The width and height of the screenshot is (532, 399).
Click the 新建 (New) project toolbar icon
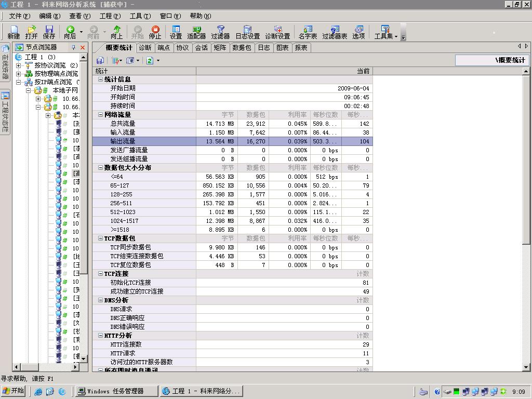click(x=14, y=32)
